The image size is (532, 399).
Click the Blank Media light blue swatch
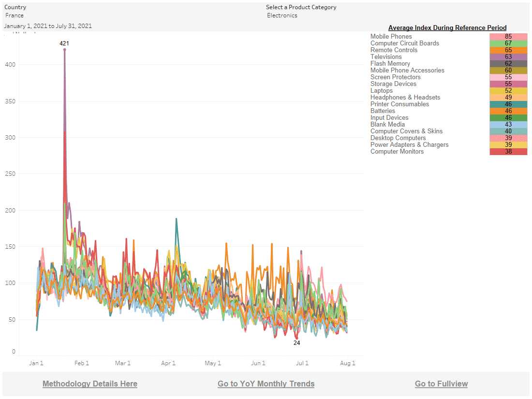coord(508,125)
